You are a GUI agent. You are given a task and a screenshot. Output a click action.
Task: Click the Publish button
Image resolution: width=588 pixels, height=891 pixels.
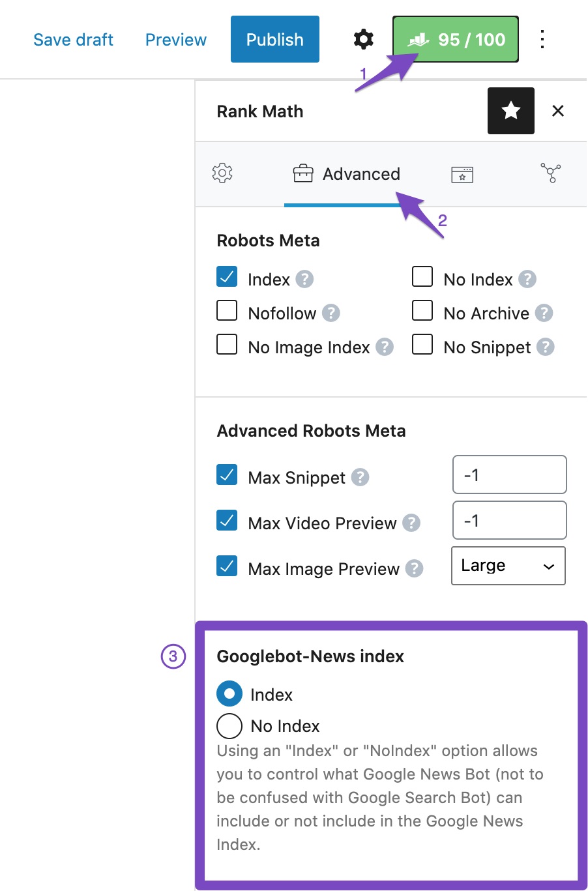(275, 39)
